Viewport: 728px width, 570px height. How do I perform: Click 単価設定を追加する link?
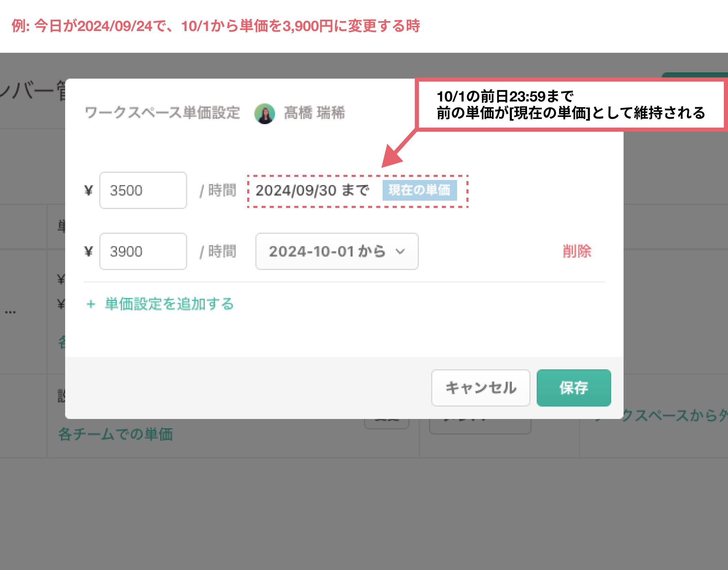[169, 304]
